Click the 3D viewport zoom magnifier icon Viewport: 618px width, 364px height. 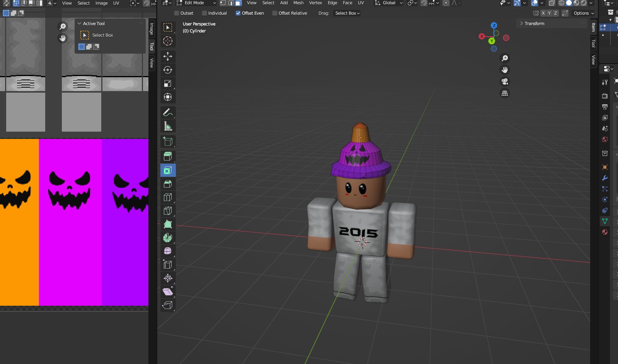tap(505, 58)
